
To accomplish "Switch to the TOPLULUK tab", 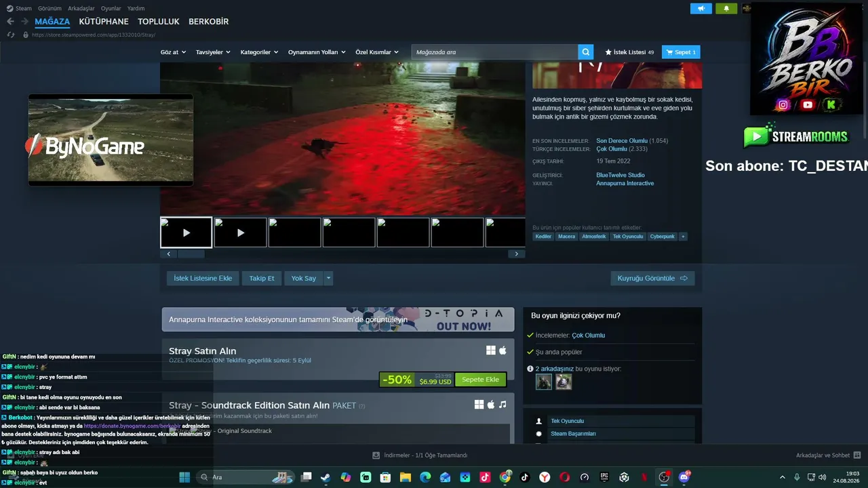I will (159, 22).
